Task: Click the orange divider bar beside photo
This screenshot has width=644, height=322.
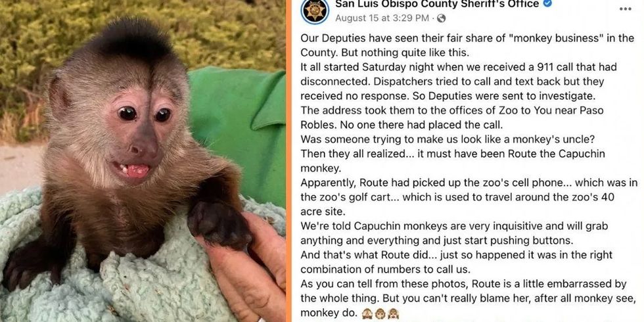Action: click(288, 161)
